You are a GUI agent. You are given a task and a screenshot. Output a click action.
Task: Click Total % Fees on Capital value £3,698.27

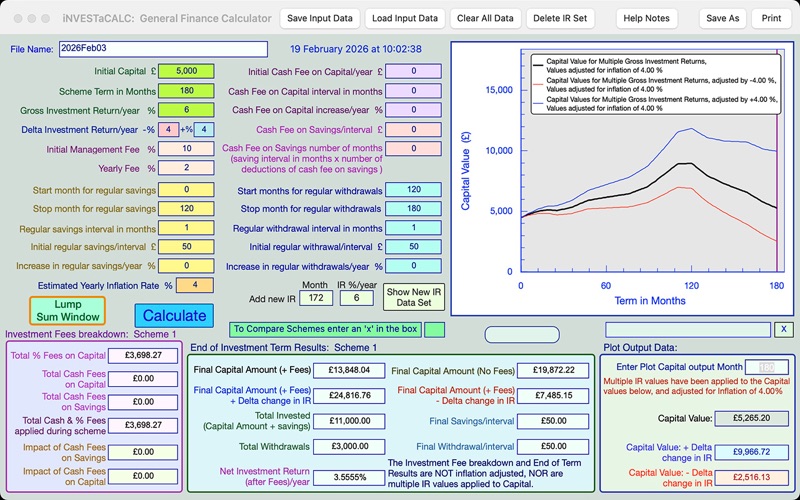143,355
